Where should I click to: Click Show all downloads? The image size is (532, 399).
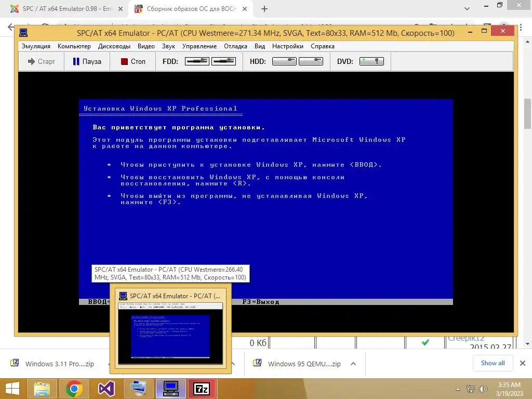tap(493, 363)
